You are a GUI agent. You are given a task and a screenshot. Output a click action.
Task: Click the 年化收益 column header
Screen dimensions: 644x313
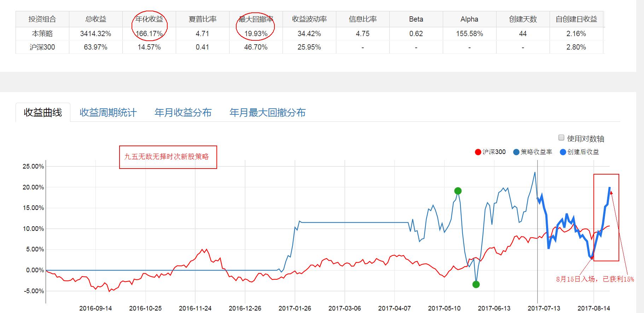(x=149, y=19)
